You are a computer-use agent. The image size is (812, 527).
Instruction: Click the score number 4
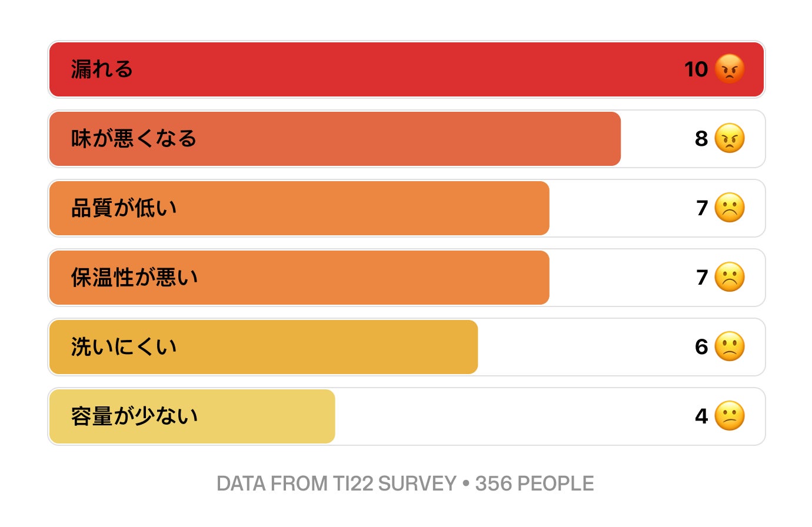(701, 416)
